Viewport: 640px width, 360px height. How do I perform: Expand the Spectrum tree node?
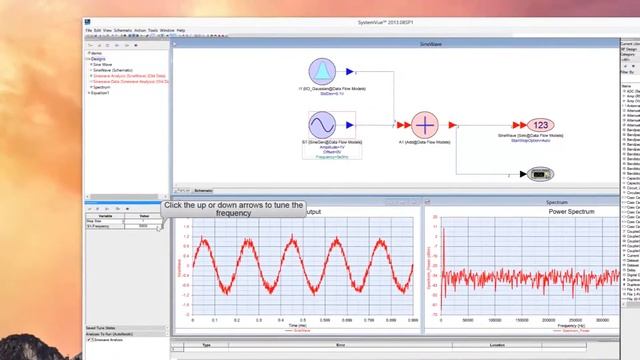[91, 87]
